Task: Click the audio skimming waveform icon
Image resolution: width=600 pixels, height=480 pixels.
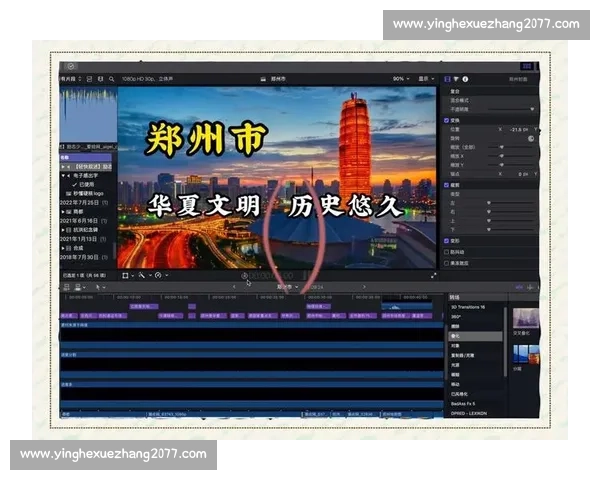Action: click(x=519, y=287)
